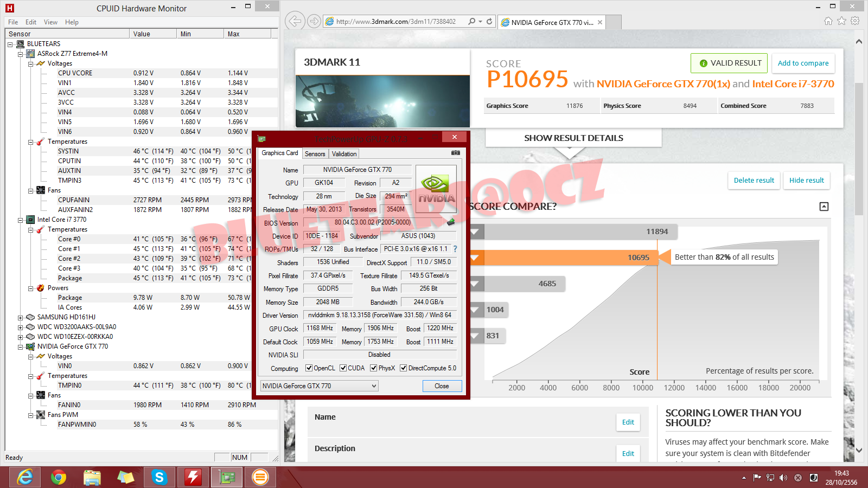
Task: Open Skype from the taskbar
Action: [159, 477]
